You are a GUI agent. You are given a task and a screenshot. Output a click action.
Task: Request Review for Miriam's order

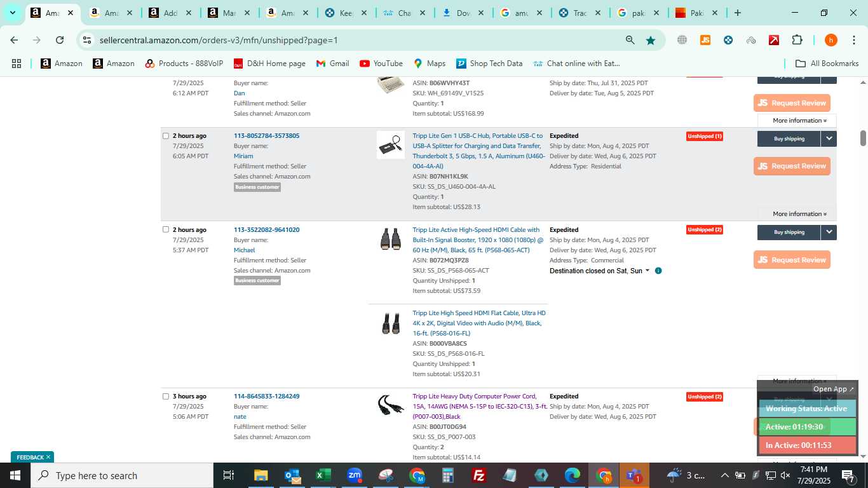792,166
